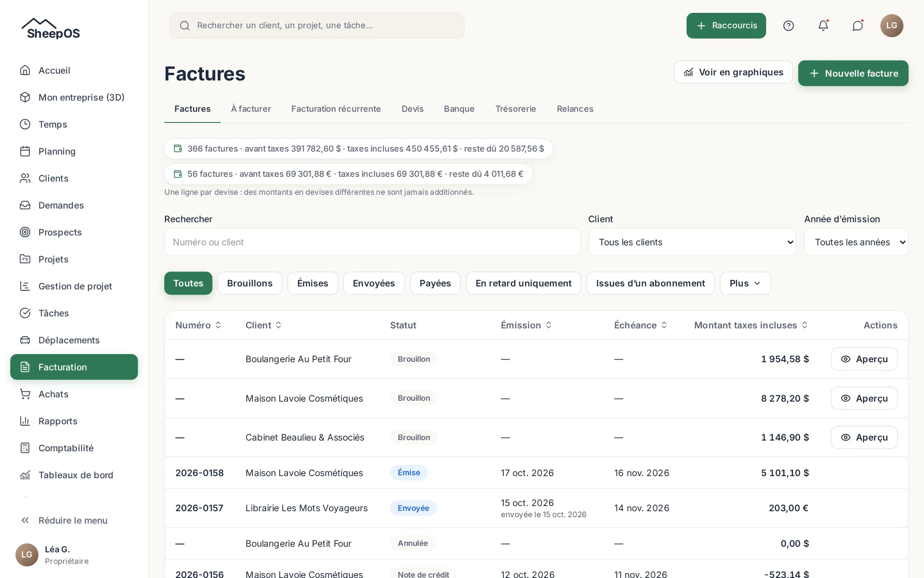Switch to Trésorerie tab
This screenshot has width=924, height=578.
pyautogui.click(x=515, y=109)
